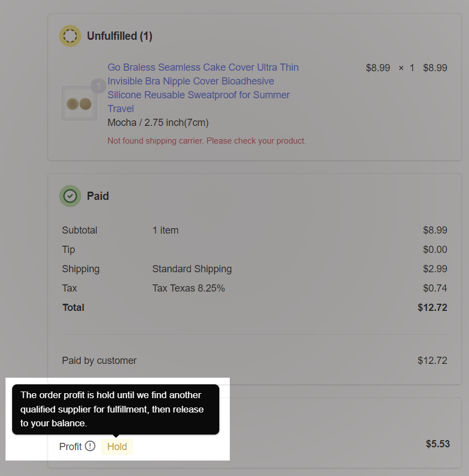469x476 pixels.
Task: Click the Subtotal '1 item' text
Action: (165, 230)
